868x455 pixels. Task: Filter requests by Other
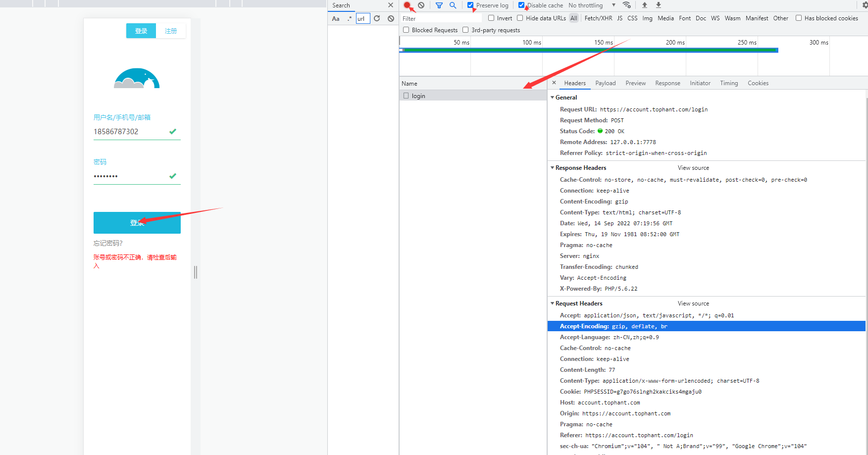780,18
